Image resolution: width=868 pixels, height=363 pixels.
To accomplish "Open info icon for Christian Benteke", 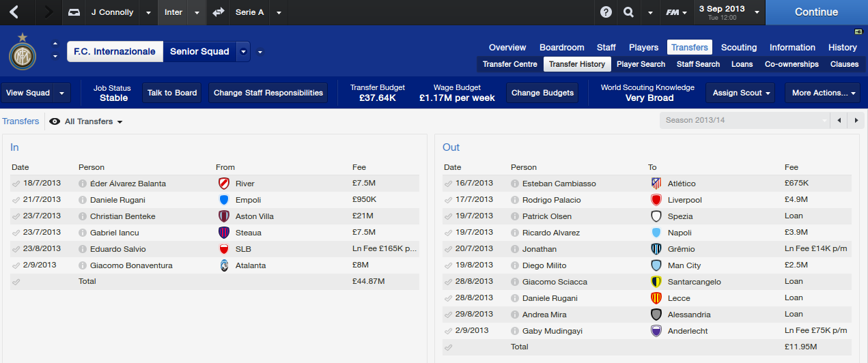I will [x=83, y=216].
